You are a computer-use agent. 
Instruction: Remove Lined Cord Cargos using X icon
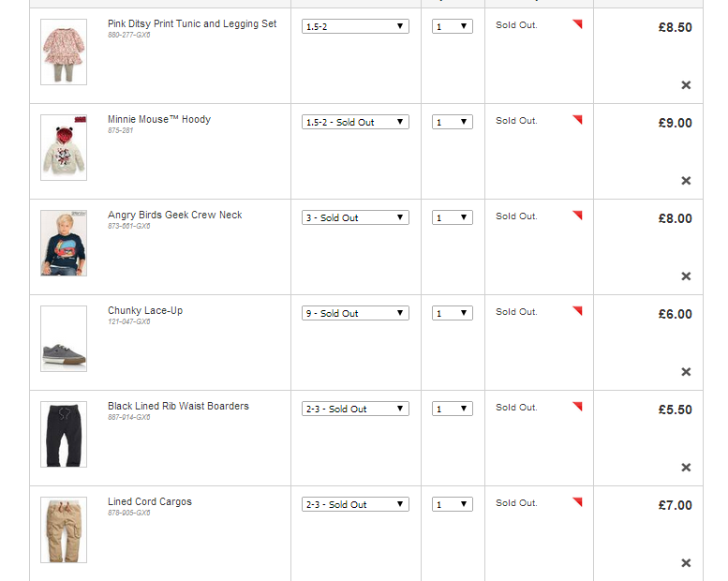coord(686,563)
